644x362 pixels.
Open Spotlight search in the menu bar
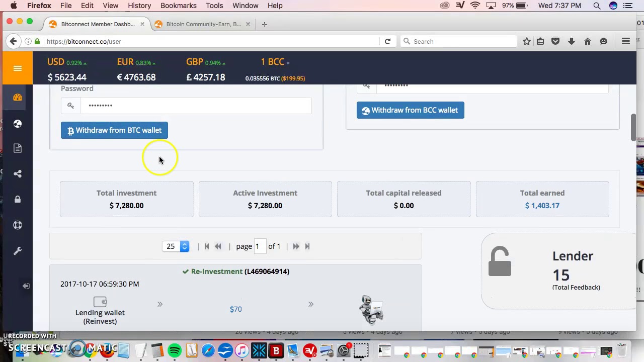(x=597, y=6)
